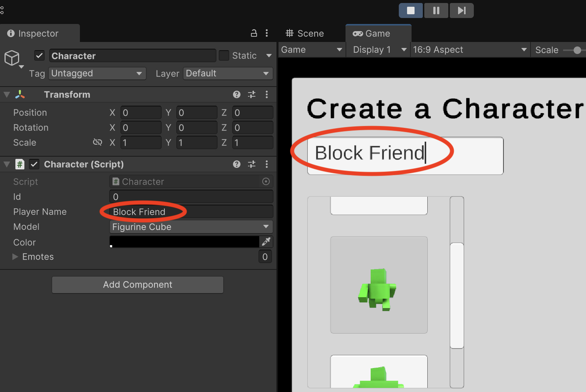Click the Stop play mode button
The width and height of the screenshot is (586, 392).
(x=410, y=10)
